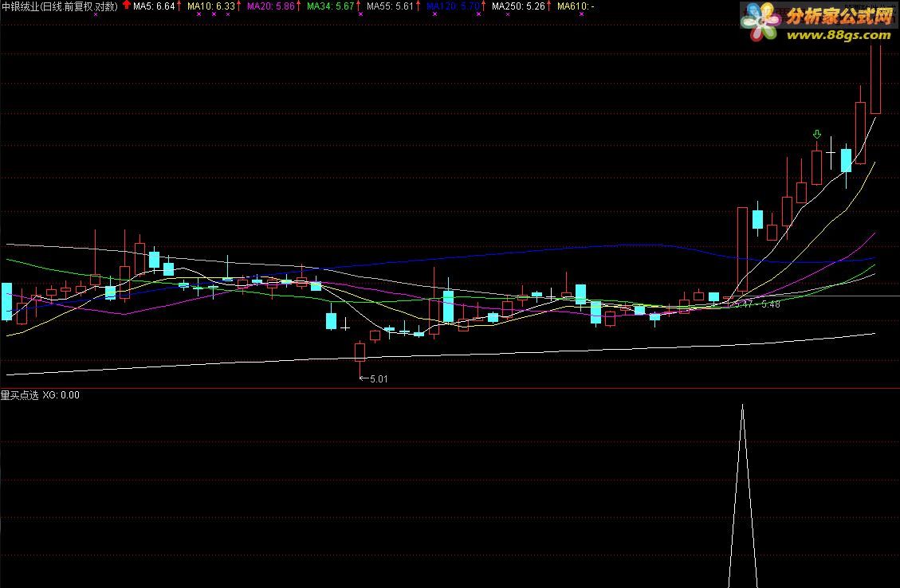
Task: Select the MA610: - label
Action: point(576,6)
